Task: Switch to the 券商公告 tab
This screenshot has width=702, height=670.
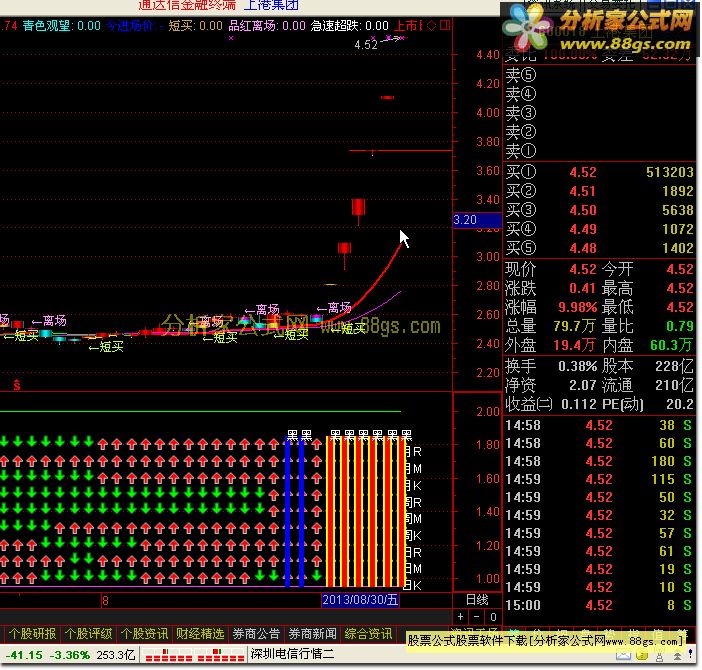Action: [x=256, y=634]
